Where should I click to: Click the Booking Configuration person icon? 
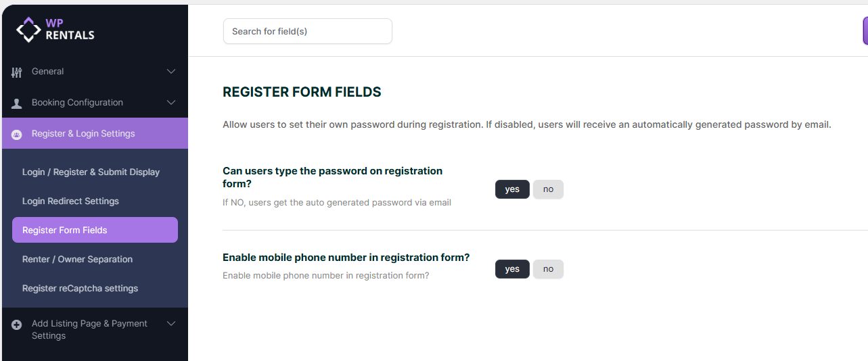(17, 103)
